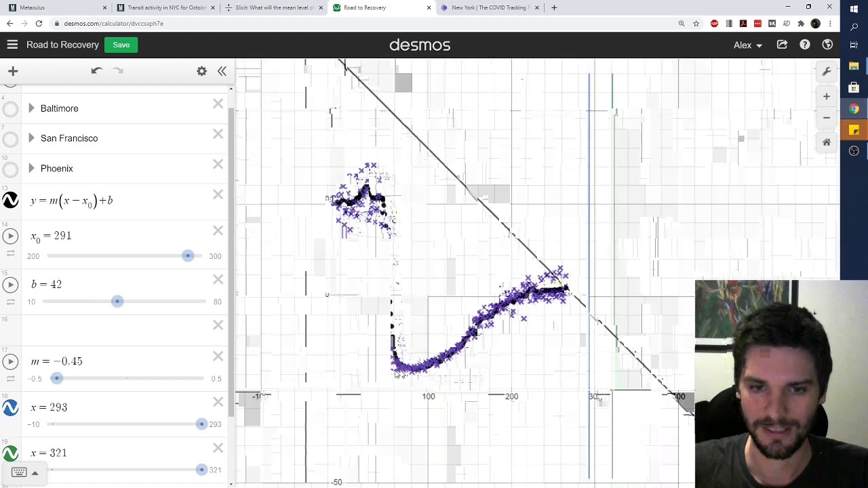The image size is (868, 488).
Task: Delete the empty expression on row 16
Action: tap(218, 325)
